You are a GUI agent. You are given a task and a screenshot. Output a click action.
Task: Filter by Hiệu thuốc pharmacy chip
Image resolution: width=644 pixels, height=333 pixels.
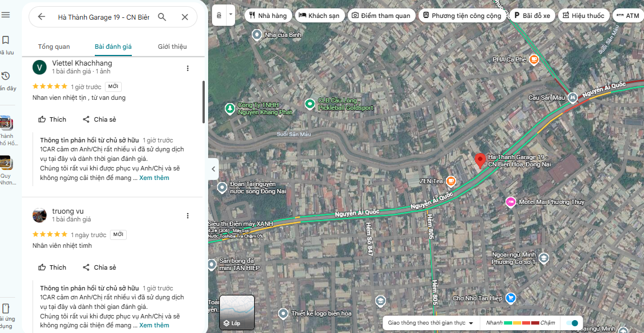pos(583,16)
